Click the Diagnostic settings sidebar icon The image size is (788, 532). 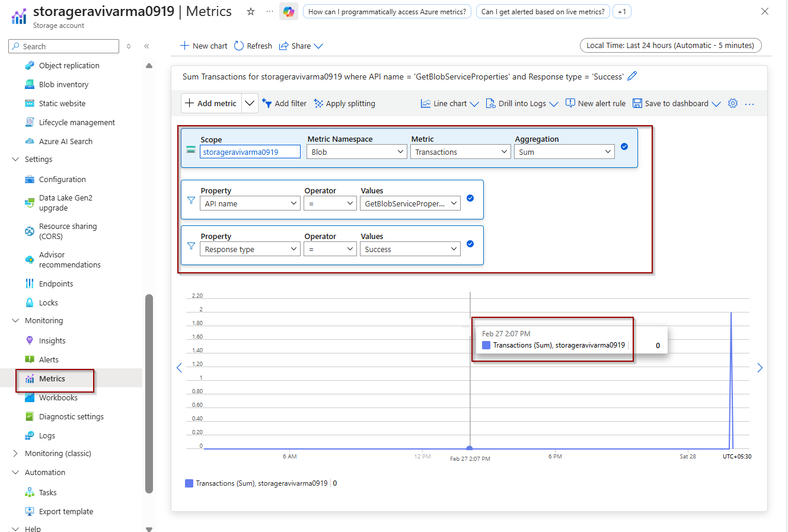pos(30,416)
